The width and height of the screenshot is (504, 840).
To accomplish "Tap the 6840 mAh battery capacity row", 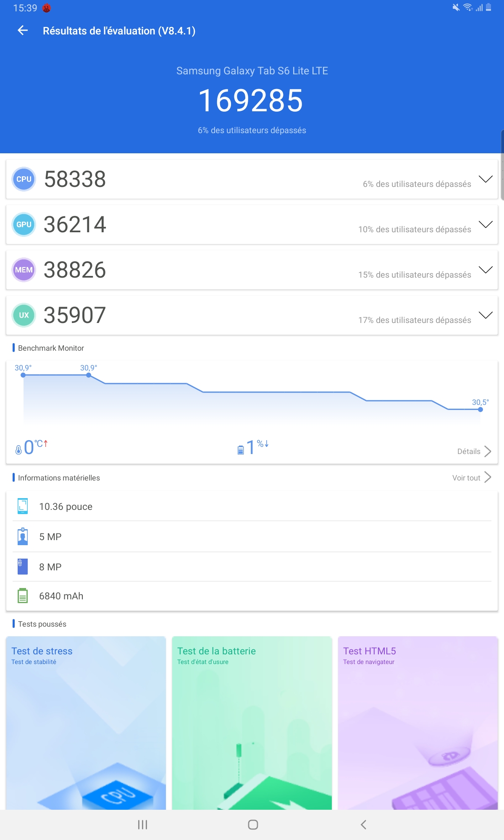I will tap(252, 596).
